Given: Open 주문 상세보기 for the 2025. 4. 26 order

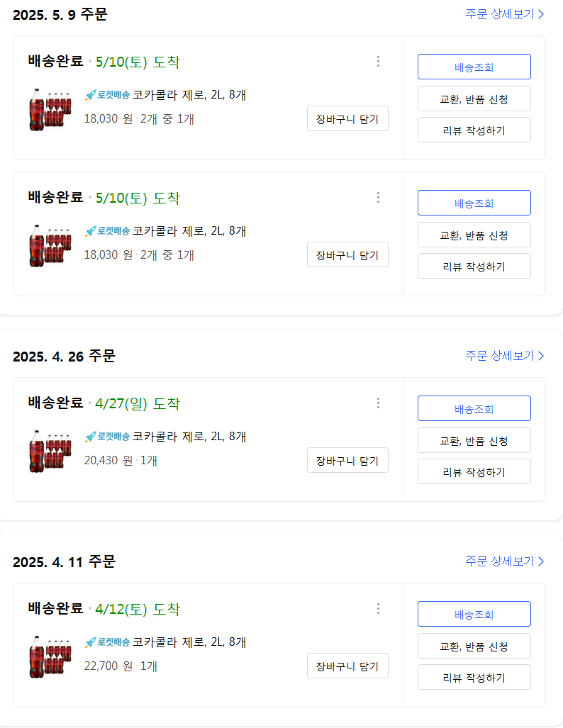Looking at the screenshot, I should pos(504,356).
